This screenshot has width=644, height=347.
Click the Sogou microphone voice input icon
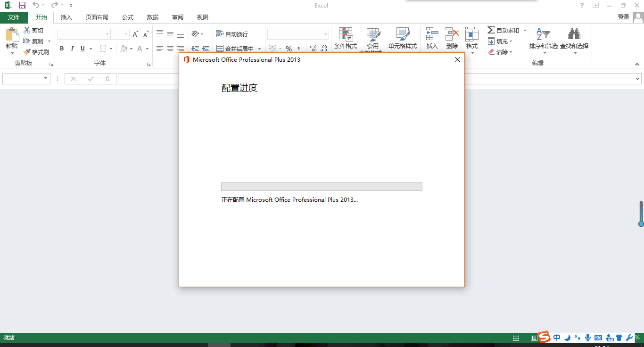coord(587,338)
